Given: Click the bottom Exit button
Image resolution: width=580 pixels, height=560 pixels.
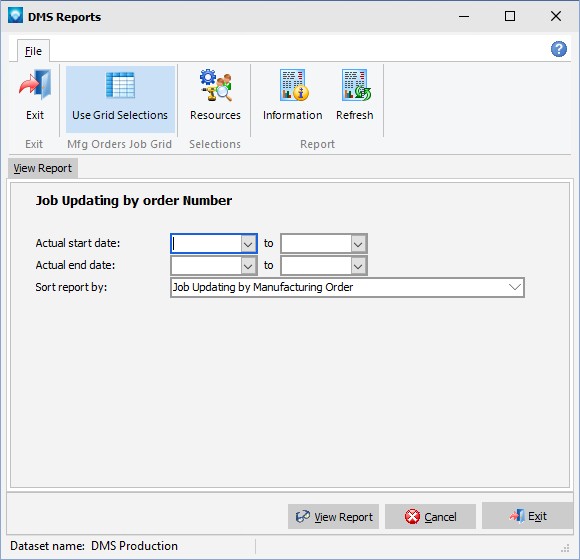Looking at the screenshot, I should [527, 516].
